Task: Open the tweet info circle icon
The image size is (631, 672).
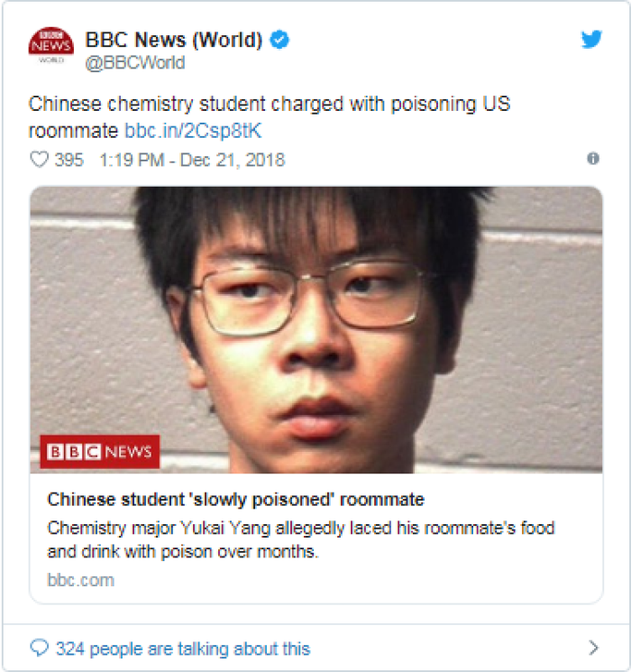Action: [593, 159]
